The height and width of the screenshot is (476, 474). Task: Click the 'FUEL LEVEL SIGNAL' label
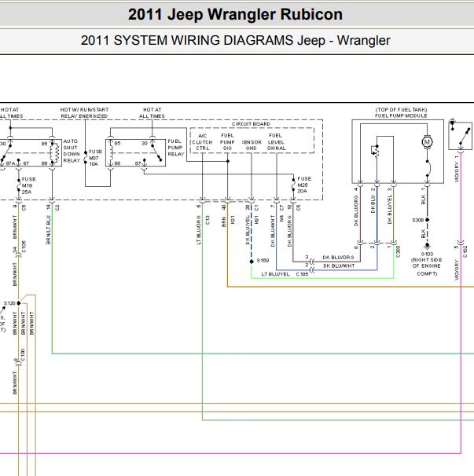click(x=276, y=141)
